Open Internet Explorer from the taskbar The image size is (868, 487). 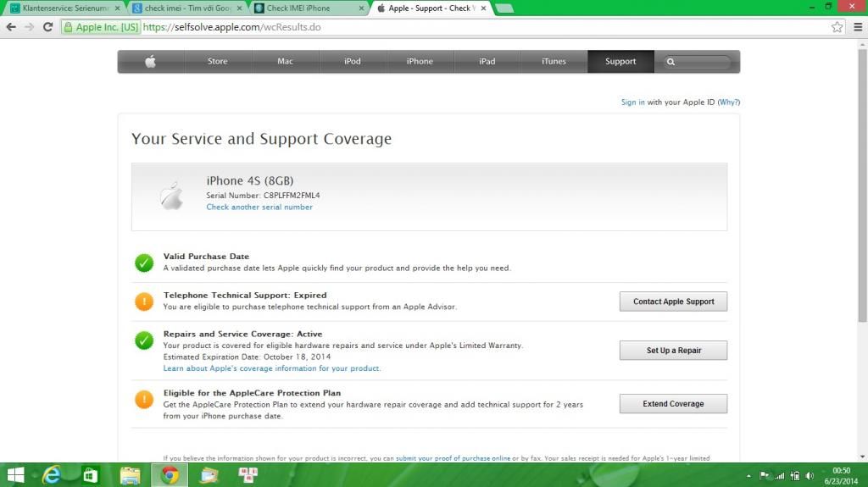[52, 475]
